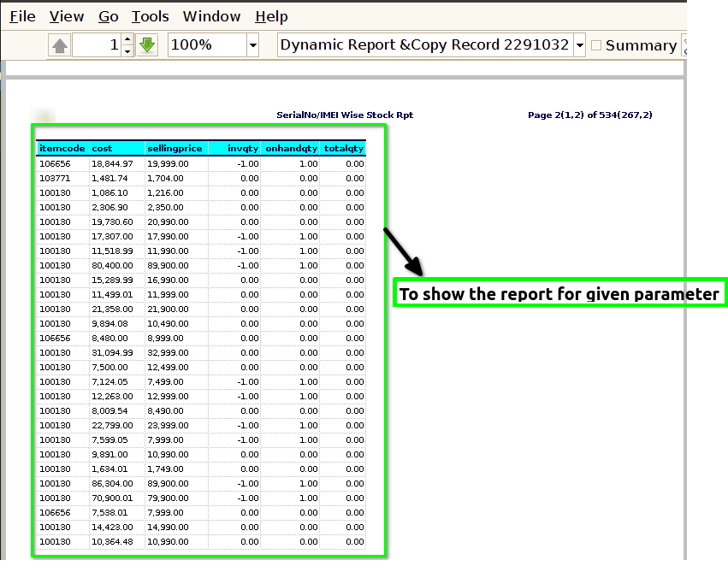The height and width of the screenshot is (572, 728).
Task: Click selling price 21,900.00 cell
Action: click(168, 309)
